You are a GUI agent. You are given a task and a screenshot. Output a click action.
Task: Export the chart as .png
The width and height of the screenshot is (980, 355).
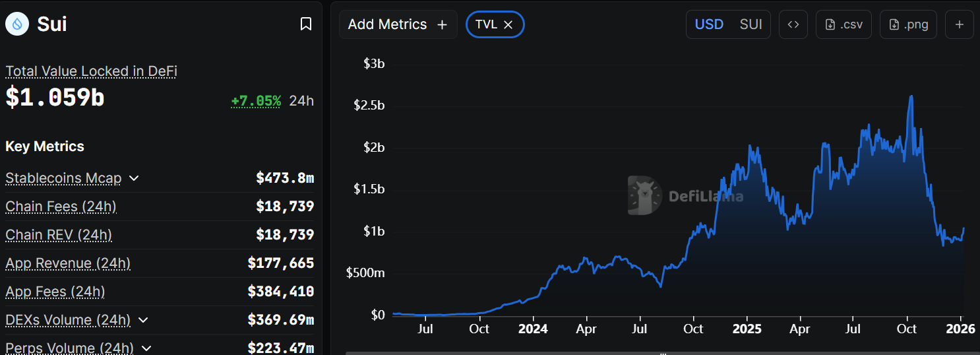pos(908,24)
